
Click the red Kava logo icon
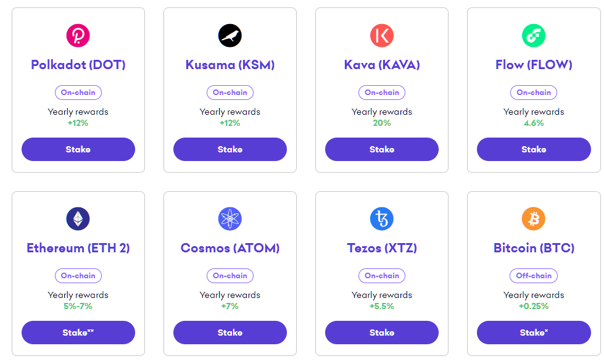pyautogui.click(x=382, y=35)
